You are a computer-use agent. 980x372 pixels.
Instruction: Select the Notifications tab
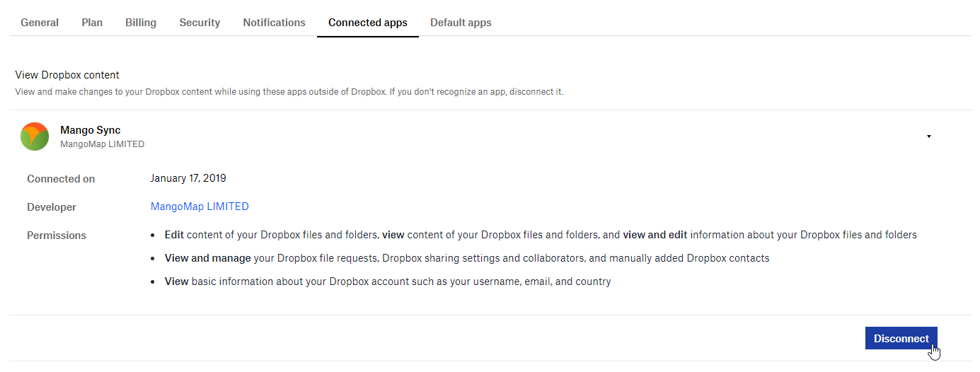[274, 23]
